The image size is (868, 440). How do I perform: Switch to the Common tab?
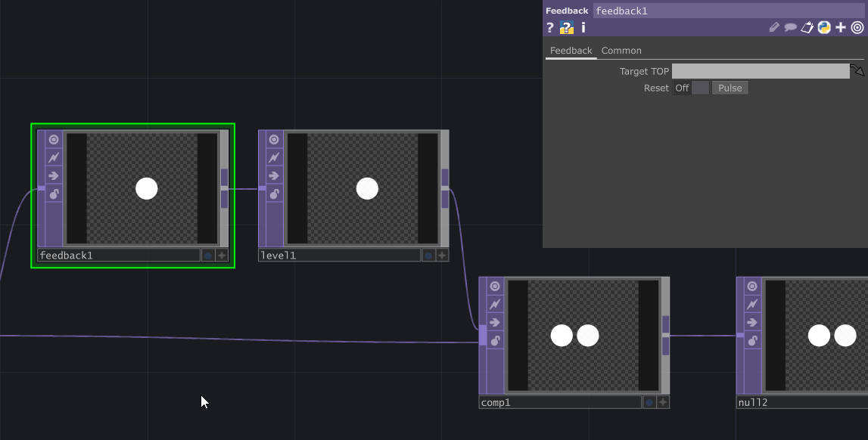point(621,51)
